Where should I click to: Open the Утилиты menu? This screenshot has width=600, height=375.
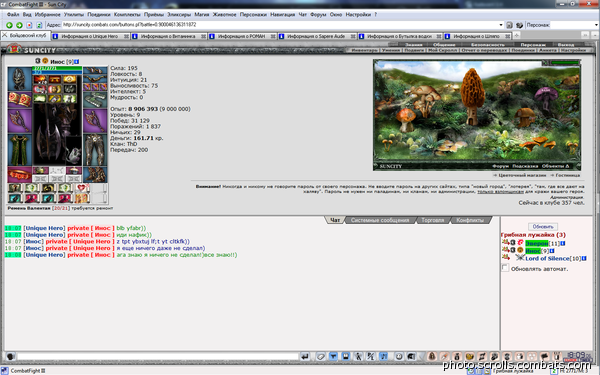pyautogui.click(x=73, y=15)
